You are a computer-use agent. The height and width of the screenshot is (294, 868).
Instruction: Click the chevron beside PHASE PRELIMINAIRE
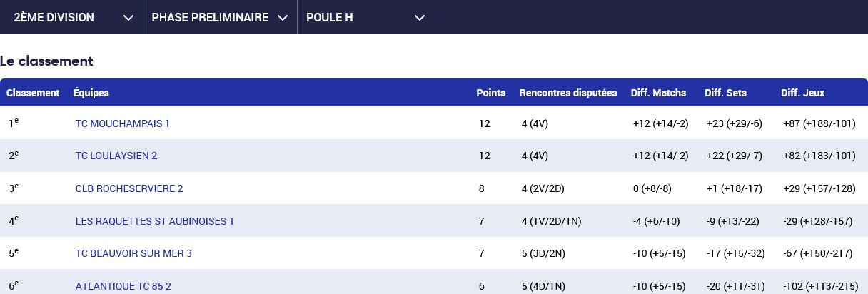[x=283, y=18]
